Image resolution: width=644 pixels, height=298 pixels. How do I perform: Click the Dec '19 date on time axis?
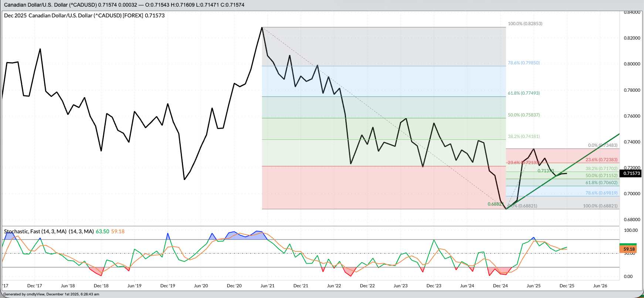pyautogui.click(x=167, y=286)
